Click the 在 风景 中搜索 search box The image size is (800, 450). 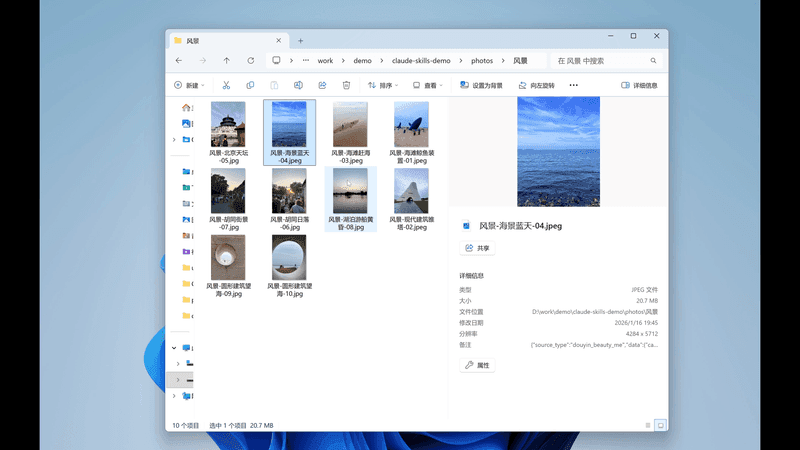pyautogui.click(x=603, y=60)
